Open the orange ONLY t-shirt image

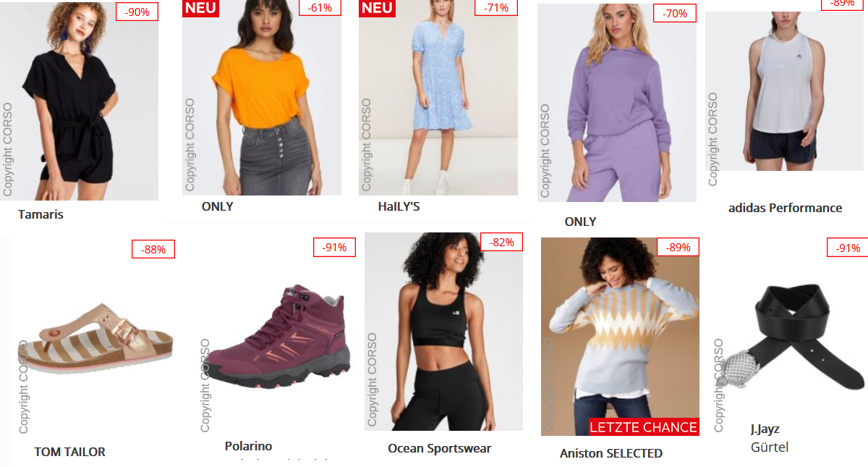262,98
